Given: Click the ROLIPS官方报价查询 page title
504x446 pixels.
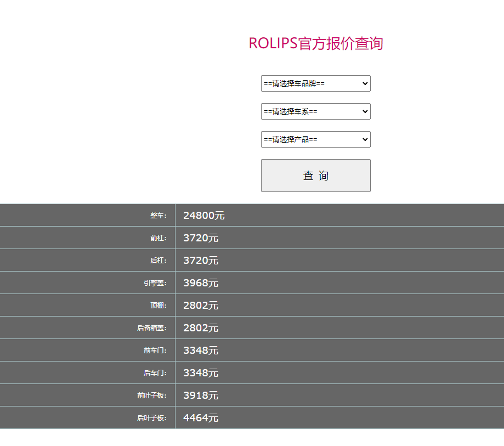Looking at the screenshot, I should coord(315,43).
